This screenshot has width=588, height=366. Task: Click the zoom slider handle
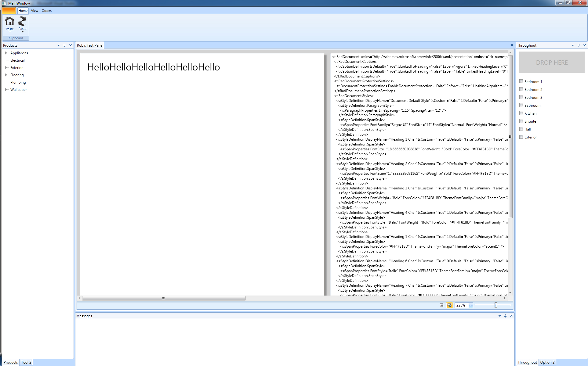click(x=496, y=305)
